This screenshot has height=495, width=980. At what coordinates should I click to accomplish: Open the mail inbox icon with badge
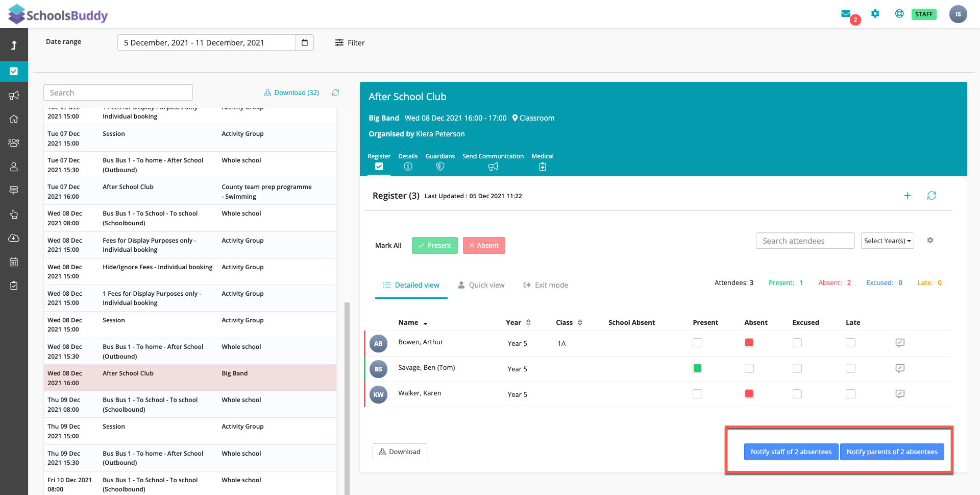click(846, 14)
